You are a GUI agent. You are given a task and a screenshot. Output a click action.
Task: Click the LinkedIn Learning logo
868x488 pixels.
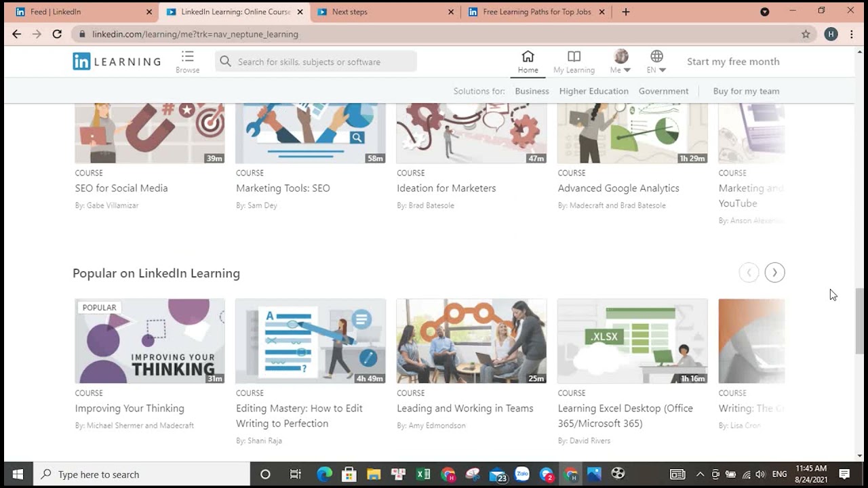117,62
